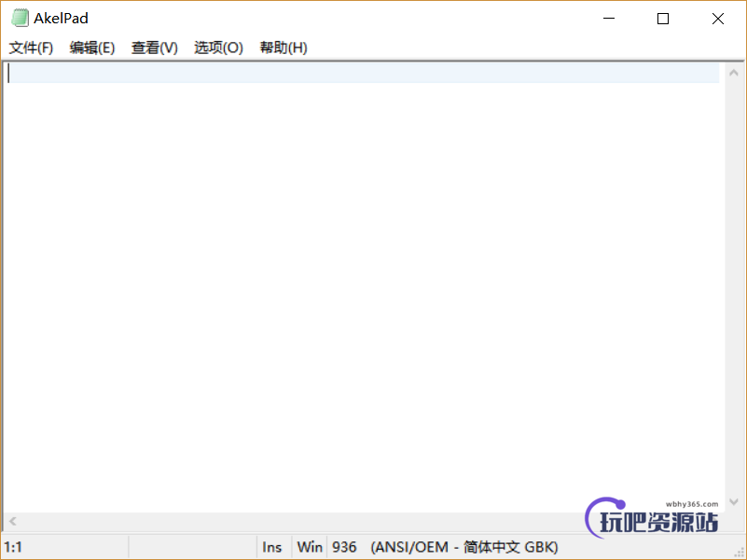Viewport: 747px width, 560px height.
Task: Click the Win newline format indicator
Action: tap(310, 547)
